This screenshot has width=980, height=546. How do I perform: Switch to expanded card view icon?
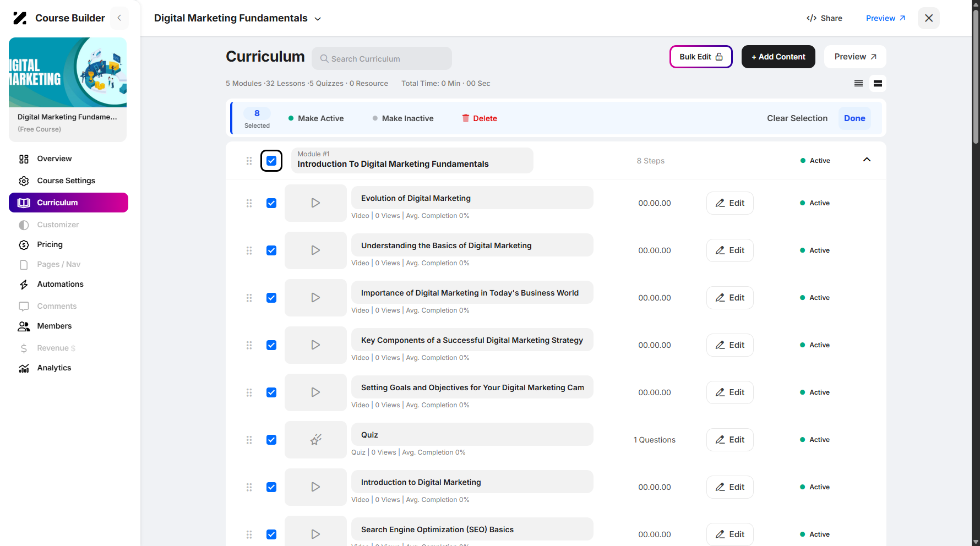(878, 84)
